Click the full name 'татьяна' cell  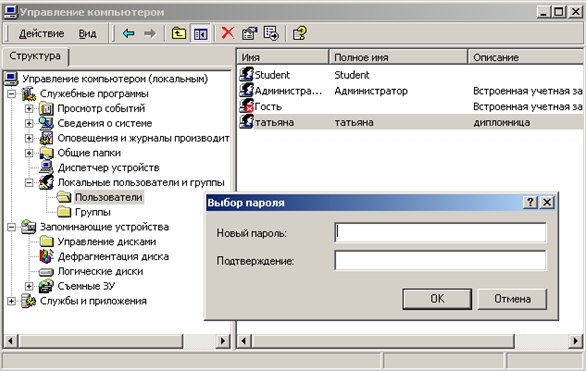[x=354, y=122]
